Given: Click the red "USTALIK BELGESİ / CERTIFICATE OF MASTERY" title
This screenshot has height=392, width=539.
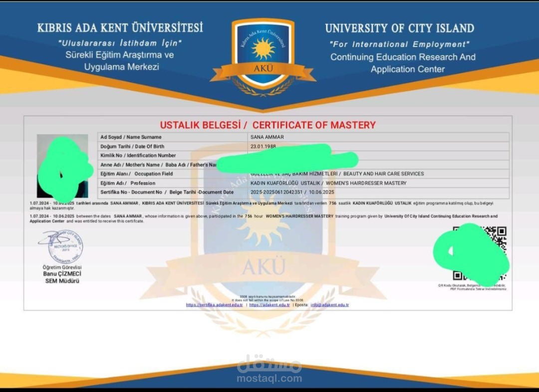Looking at the screenshot, I should point(268,125).
